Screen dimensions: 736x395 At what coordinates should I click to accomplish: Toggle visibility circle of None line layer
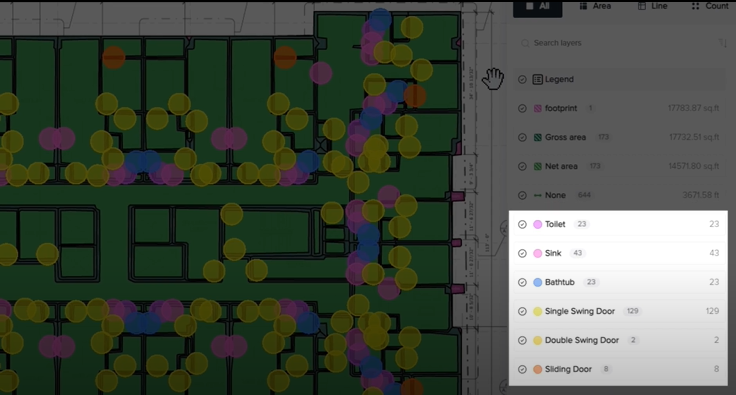[x=522, y=195]
